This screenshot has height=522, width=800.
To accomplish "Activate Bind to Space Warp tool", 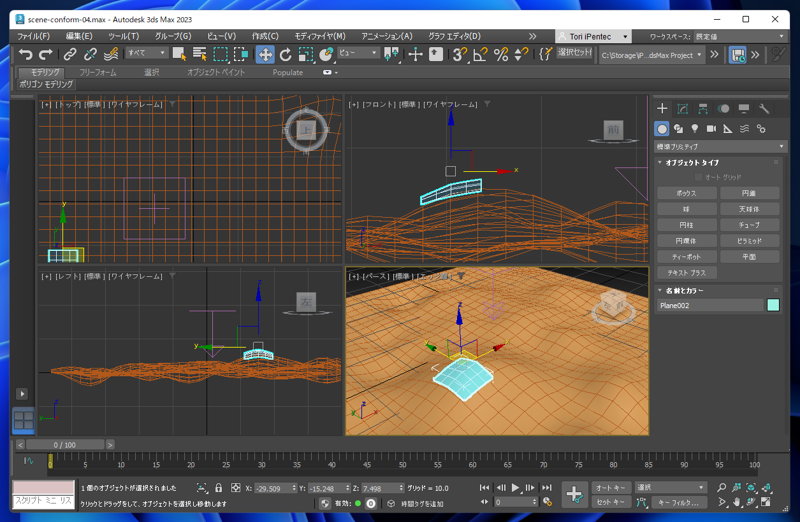I will point(111,54).
